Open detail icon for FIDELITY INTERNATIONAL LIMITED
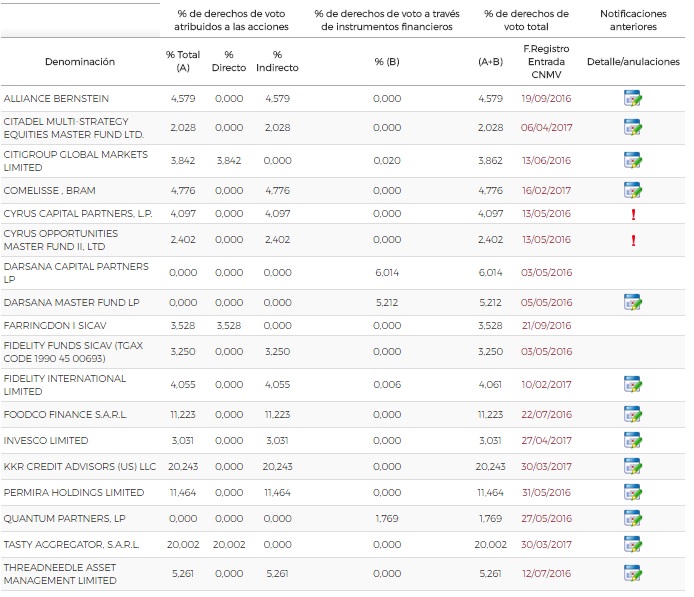Image resolution: width=694 pixels, height=597 pixels. point(632,384)
